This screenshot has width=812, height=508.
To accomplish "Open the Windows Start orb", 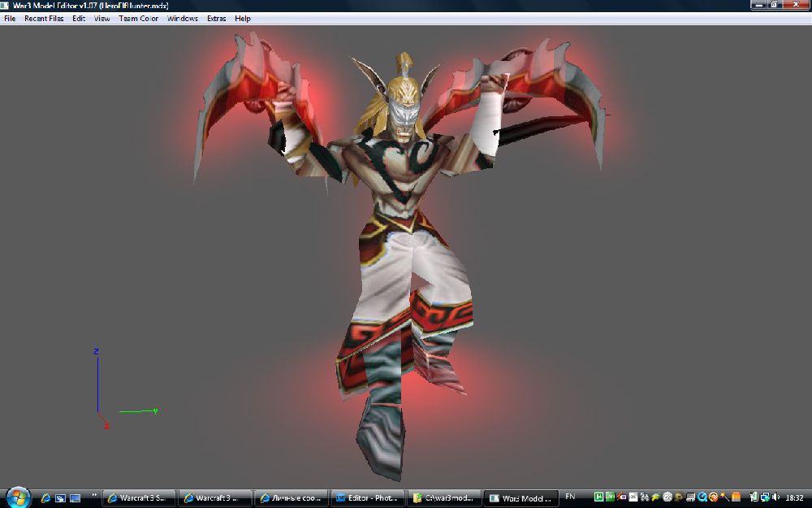I will pyautogui.click(x=19, y=497).
